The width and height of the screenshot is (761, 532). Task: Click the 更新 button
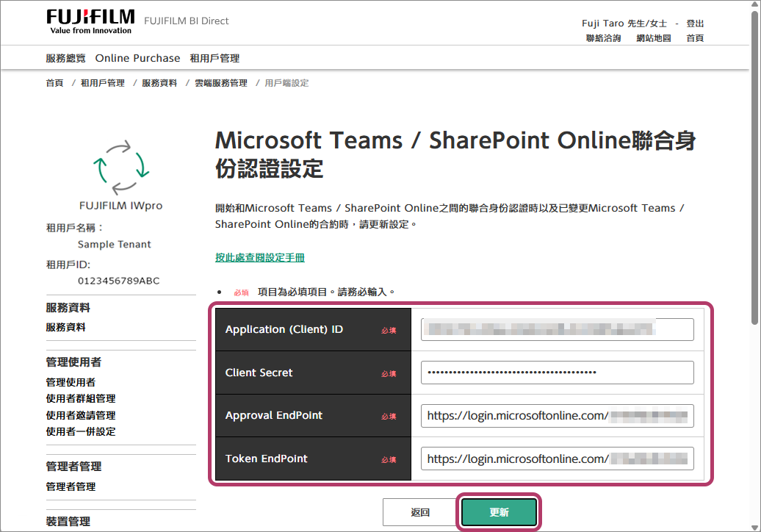[x=499, y=512]
